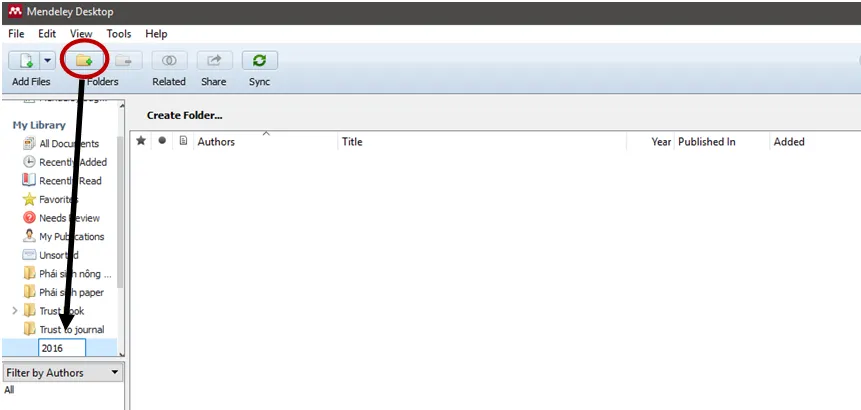Click the My Library heading
The width and height of the screenshot is (861, 410).
tap(39, 125)
